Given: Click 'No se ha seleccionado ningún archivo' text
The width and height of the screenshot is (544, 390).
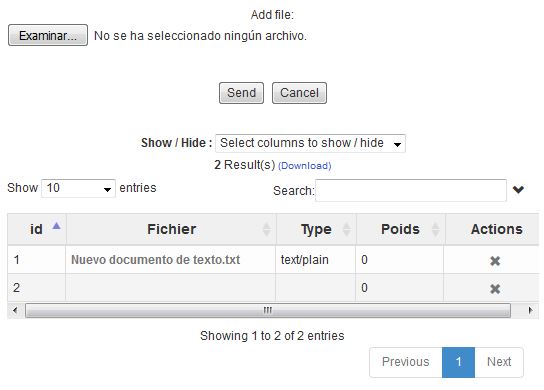Looking at the screenshot, I should pyautogui.click(x=200, y=36).
